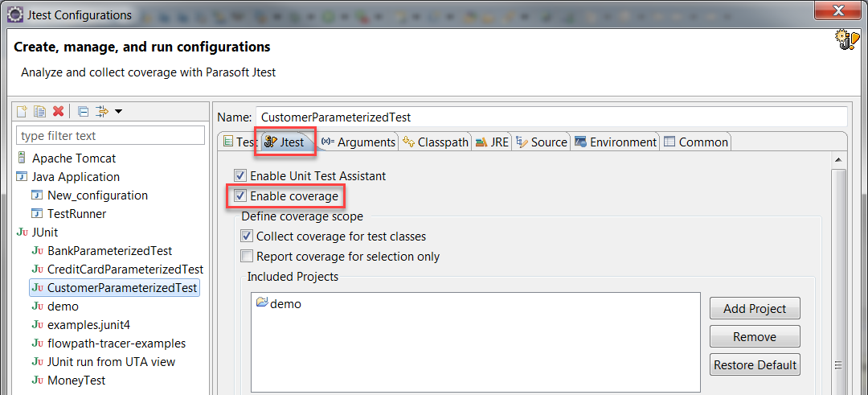This screenshot has width=868, height=395.
Task: Collapse all configuration tree nodes
Action: point(83,111)
